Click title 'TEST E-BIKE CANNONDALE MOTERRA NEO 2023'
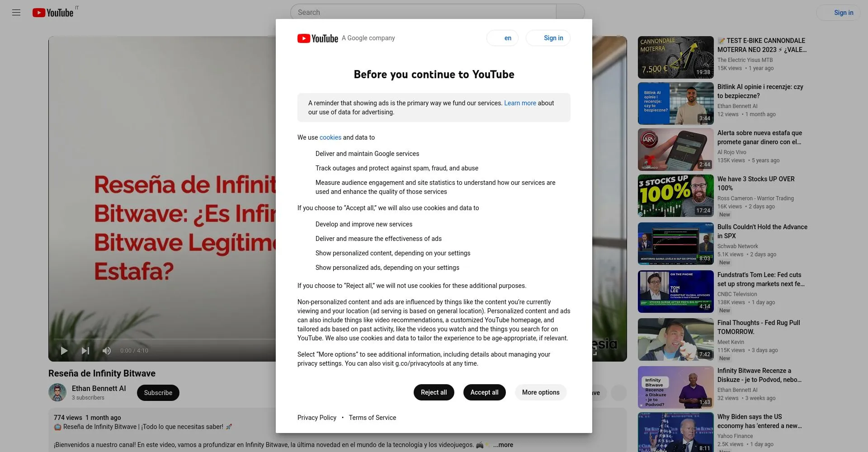The image size is (868, 452). coord(762,45)
